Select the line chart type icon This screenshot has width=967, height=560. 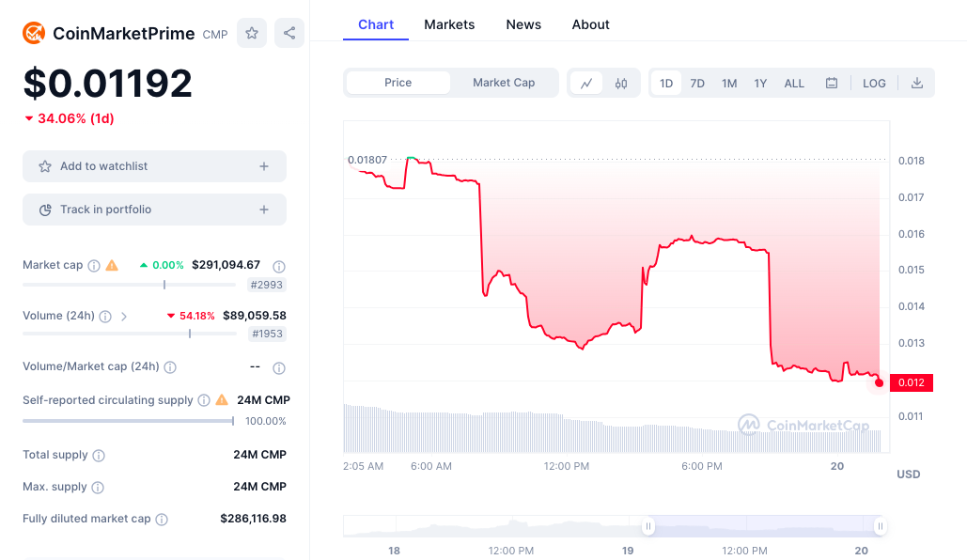[586, 83]
